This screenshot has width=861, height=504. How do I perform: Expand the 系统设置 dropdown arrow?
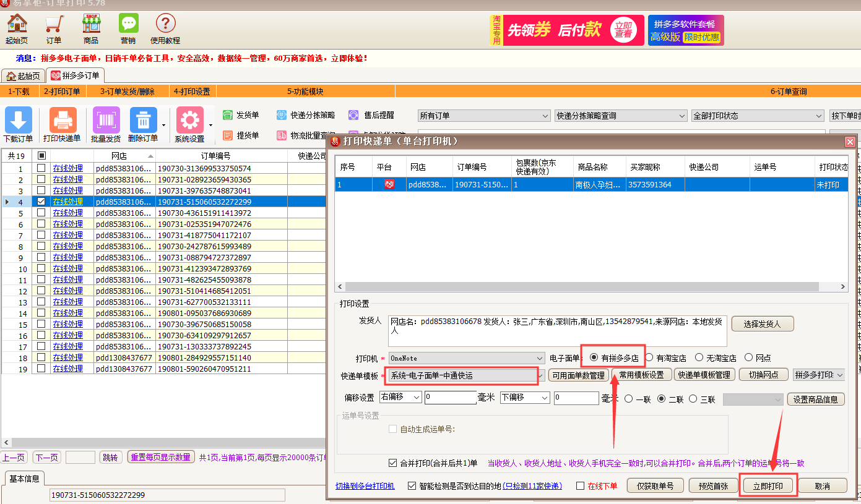point(210,125)
